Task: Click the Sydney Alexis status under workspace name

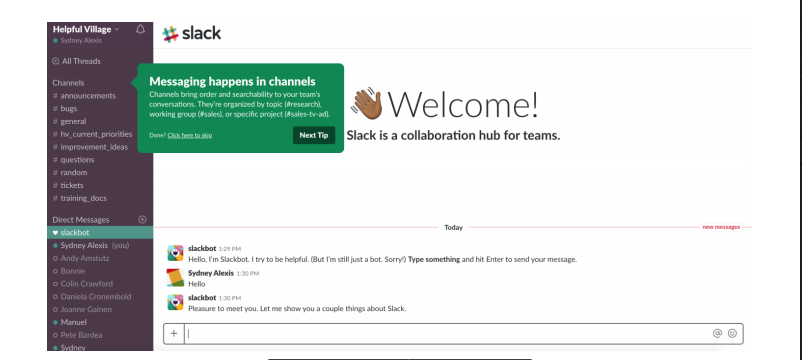Action: (77, 40)
